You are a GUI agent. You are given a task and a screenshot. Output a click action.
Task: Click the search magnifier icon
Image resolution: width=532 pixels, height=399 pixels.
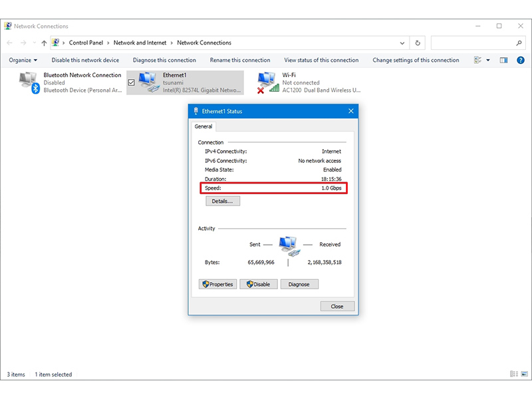(519, 43)
